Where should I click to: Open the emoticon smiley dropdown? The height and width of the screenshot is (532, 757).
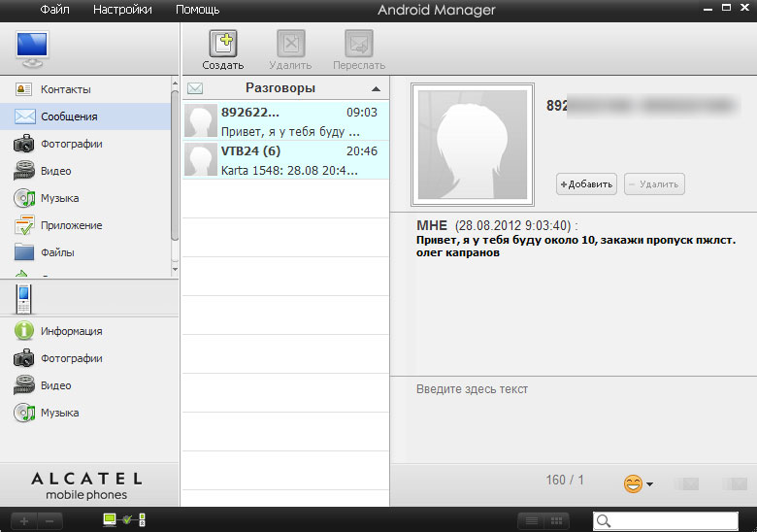pyautogui.click(x=637, y=483)
